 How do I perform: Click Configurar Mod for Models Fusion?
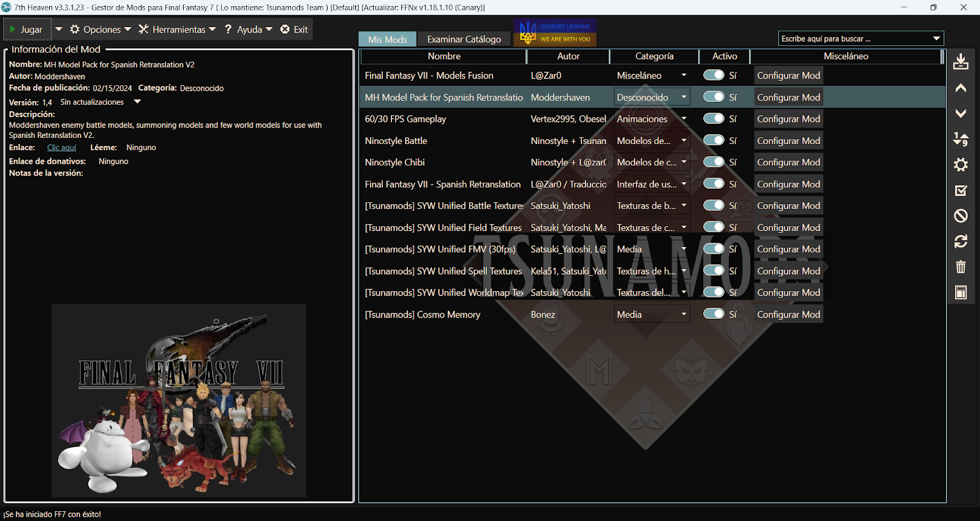point(788,75)
